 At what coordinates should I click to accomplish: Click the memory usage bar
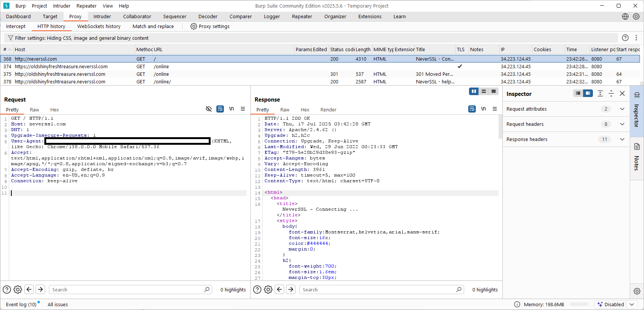click(x=579, y=304)
